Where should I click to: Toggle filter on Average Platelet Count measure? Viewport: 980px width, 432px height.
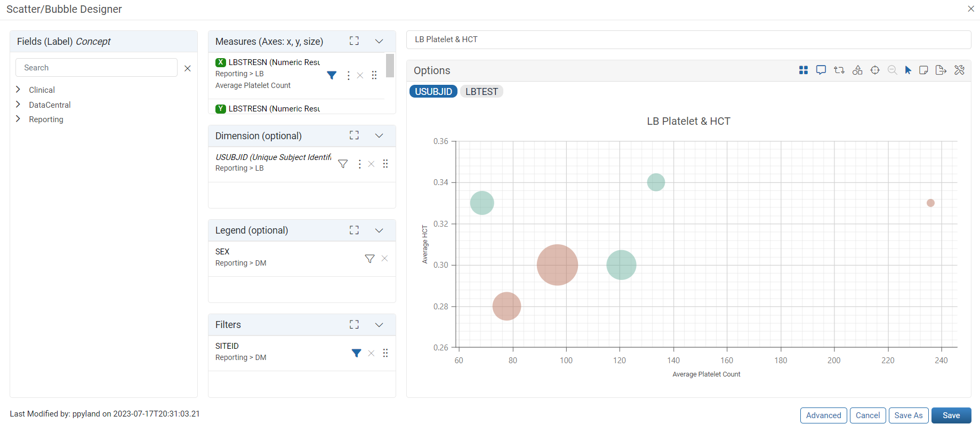pos(332,75)
